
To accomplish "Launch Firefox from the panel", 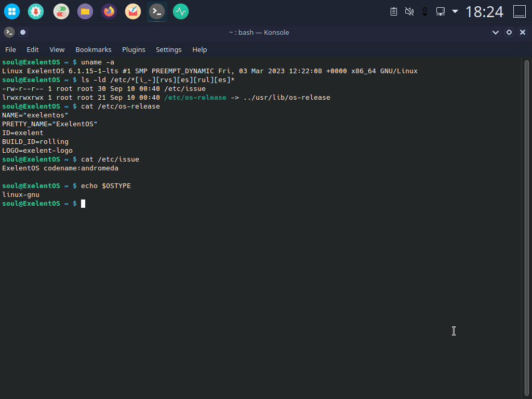I will click(109, 11).
